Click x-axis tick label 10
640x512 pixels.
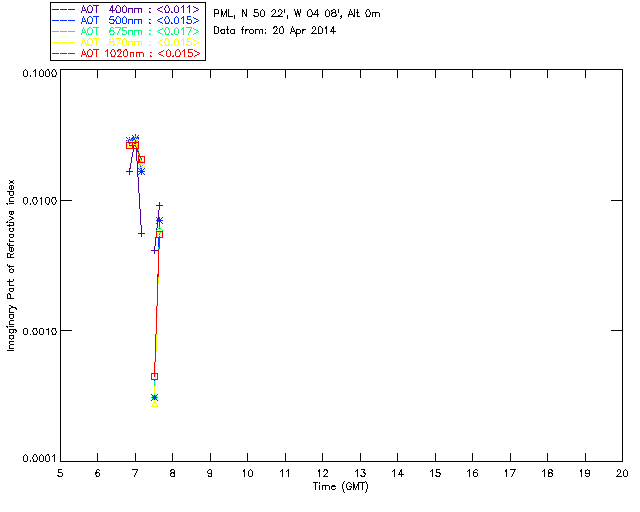pos(247,473)
